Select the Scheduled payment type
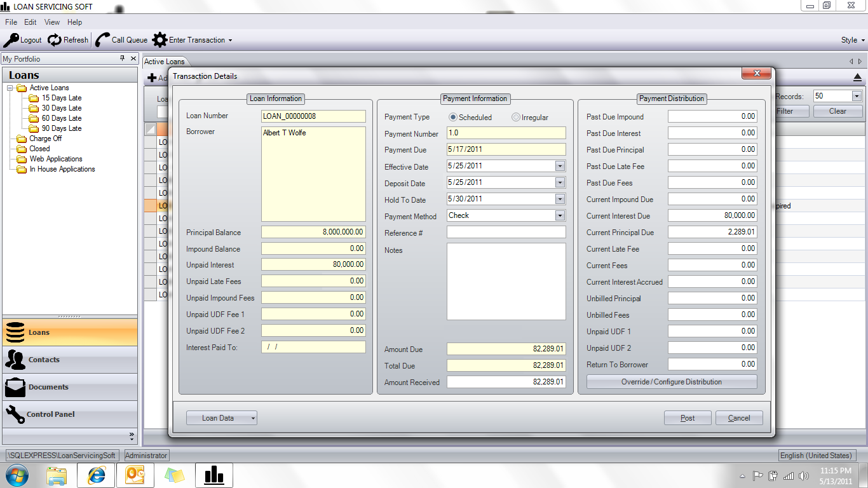The height and width of the screenshot is (488, 868). pyautogui.click(x=453, y=118)
